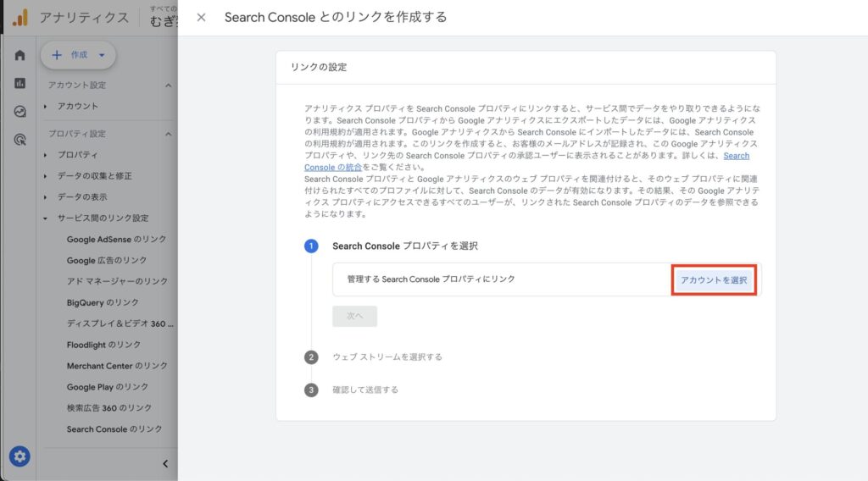
Task: Collapse the sidebar with the left chevron
Action: tap(165, 464)
